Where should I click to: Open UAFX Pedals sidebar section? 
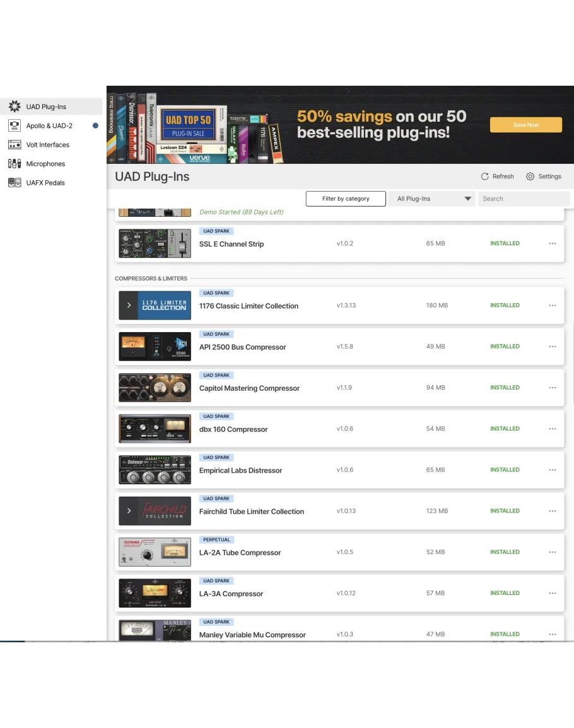51,182
